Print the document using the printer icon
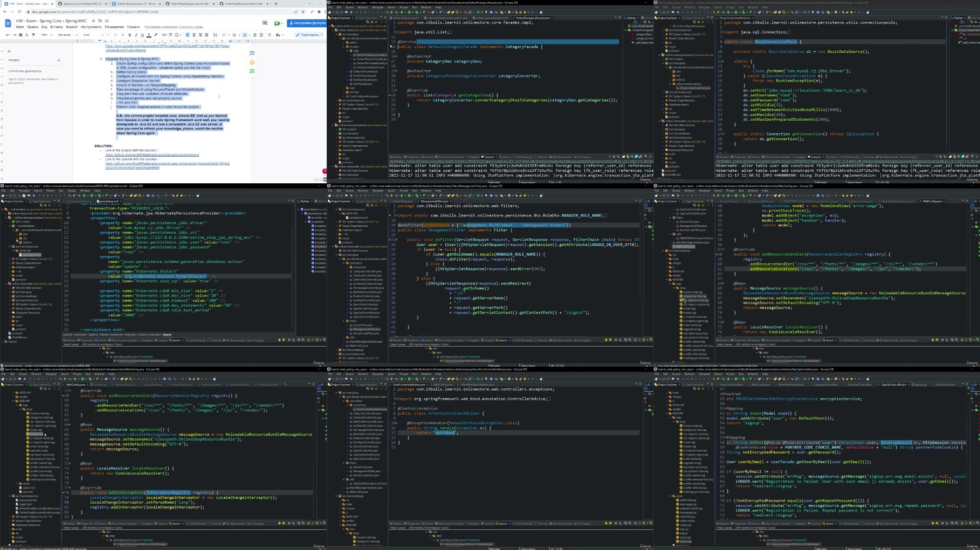The height and width of the screenshot is (550, 980). pos(20,35)
